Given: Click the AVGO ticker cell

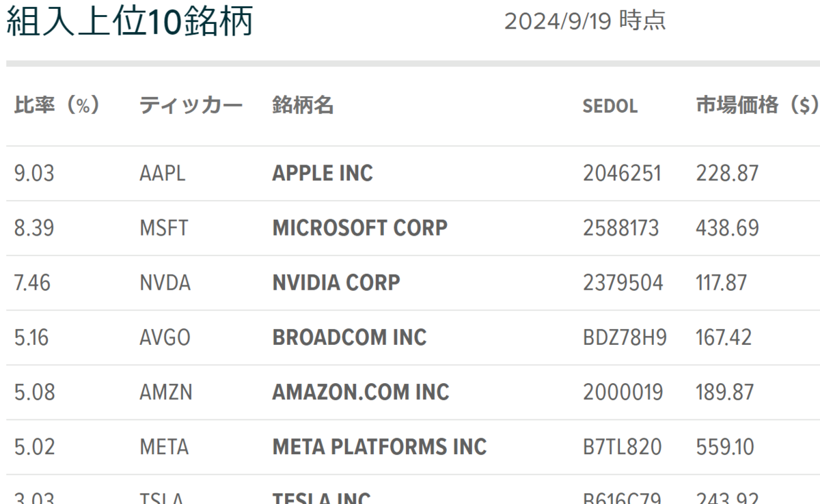Looking at the screenshot, I should pos(165,337).
